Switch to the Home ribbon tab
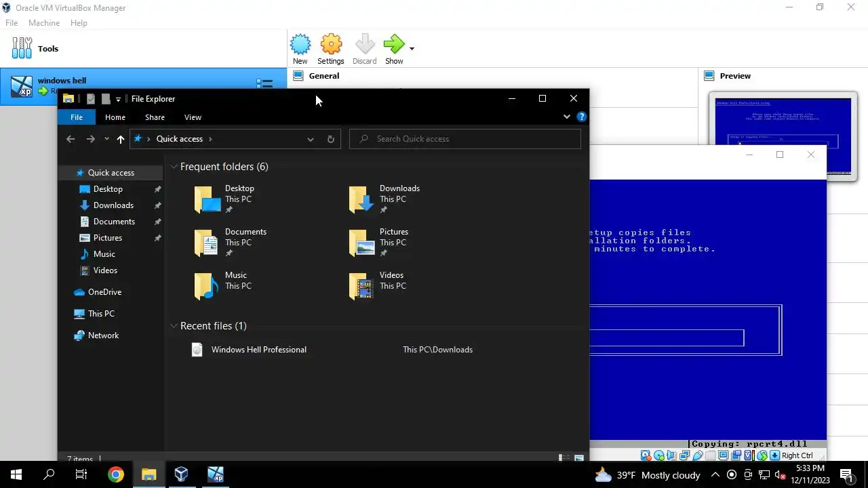Screen dimensions: 868x488 115,117
